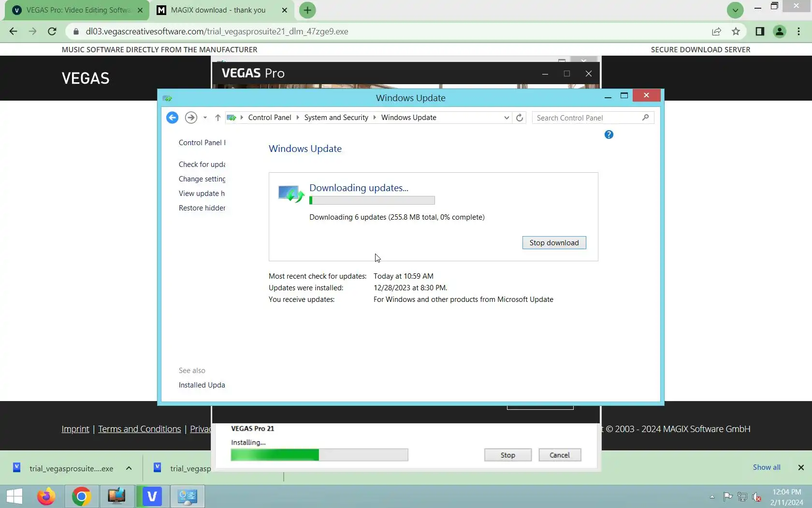Click Stop in the VEGAS Pro installer
812x508 pixels.
point(508,455)
